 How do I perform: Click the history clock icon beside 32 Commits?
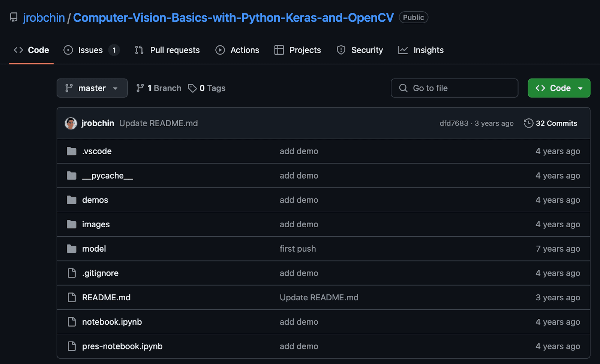pyautogui.click(x=529, y=123)
